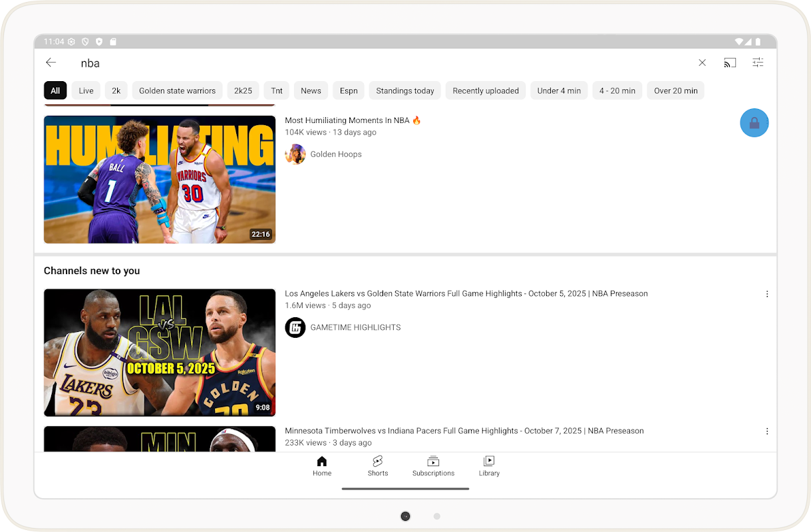Open the Golden Hoops channel avatar
Image resolution: width=811 pixels, height=532 pixels.
(295, 154)
